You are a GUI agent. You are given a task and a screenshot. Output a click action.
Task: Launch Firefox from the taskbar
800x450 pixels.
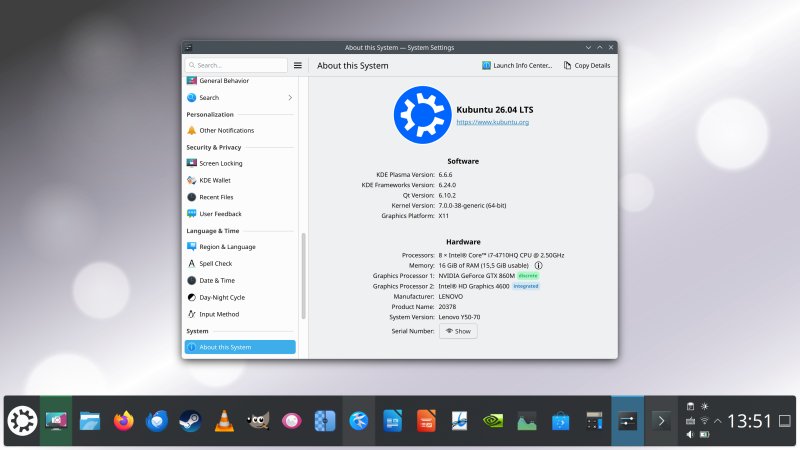[123, 421]
